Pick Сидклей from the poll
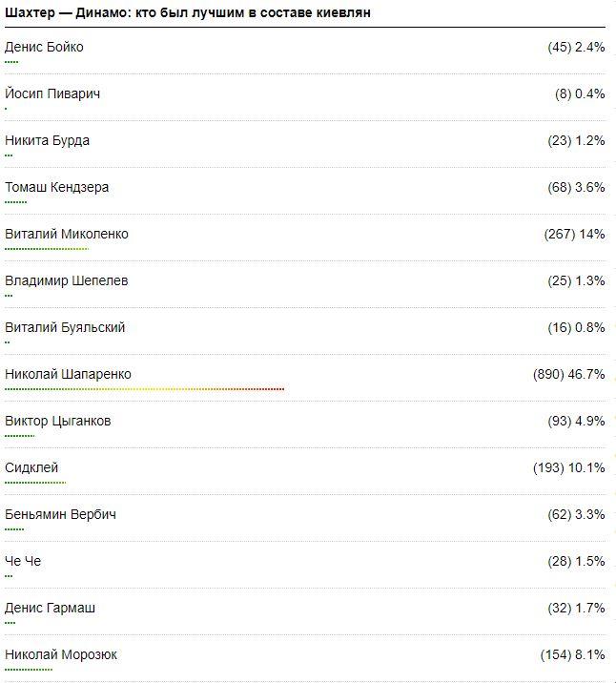Image resolution: width=616 pixels, height=683 pixels. pyautogui.click(x=31, y=467)
